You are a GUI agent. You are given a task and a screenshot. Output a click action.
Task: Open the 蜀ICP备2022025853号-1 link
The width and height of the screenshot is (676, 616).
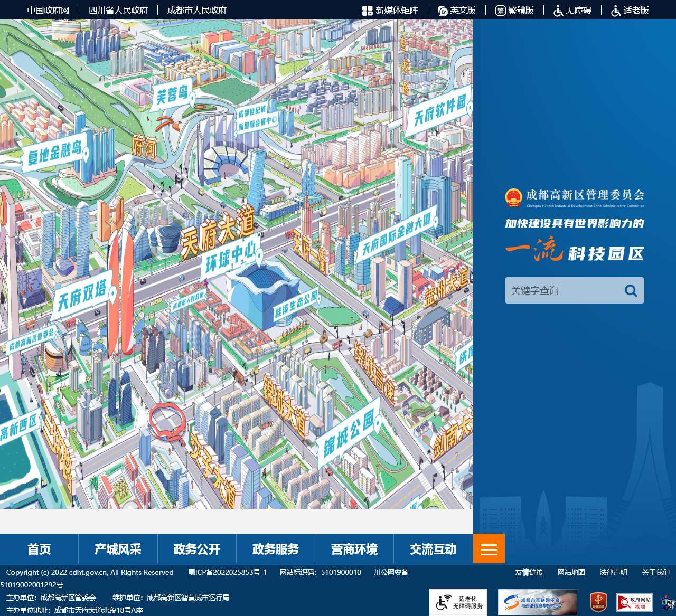click(228, 572)
